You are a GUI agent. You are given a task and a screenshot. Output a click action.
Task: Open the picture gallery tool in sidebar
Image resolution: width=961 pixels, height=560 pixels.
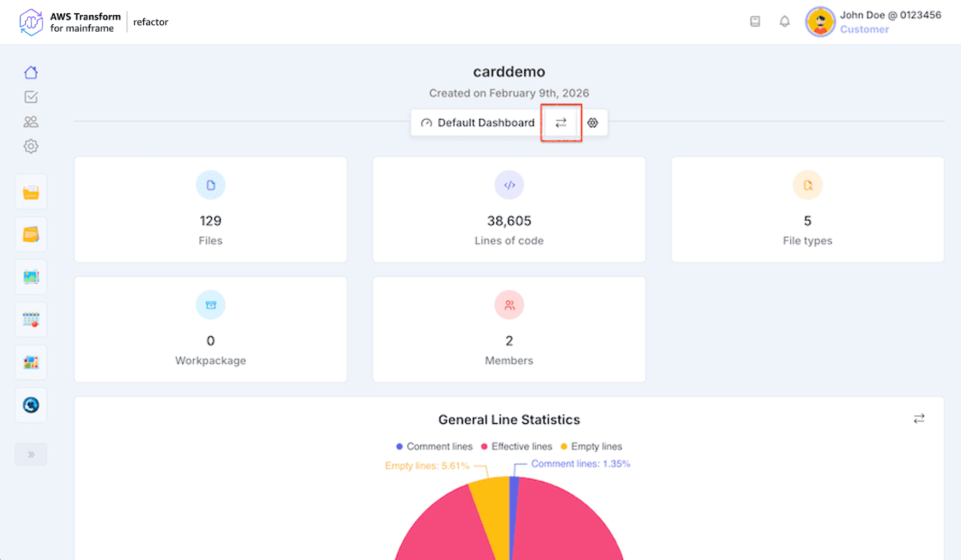point(31,277)
